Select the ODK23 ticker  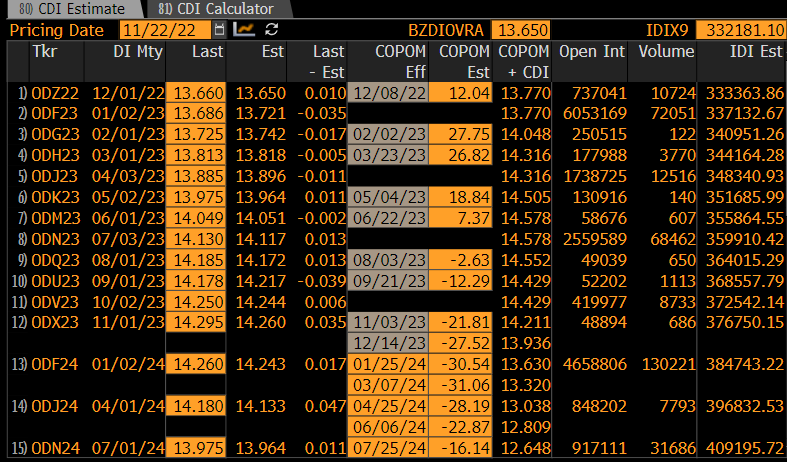click(x=55, y=197)
